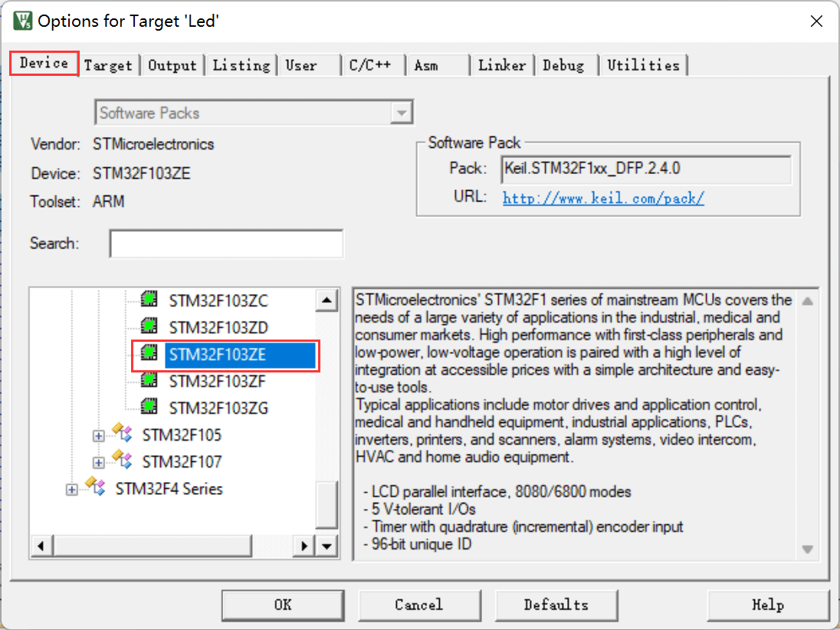Viewport: 840px width, 630px height.
Task: Open the Debug tab
Action: 563,65
